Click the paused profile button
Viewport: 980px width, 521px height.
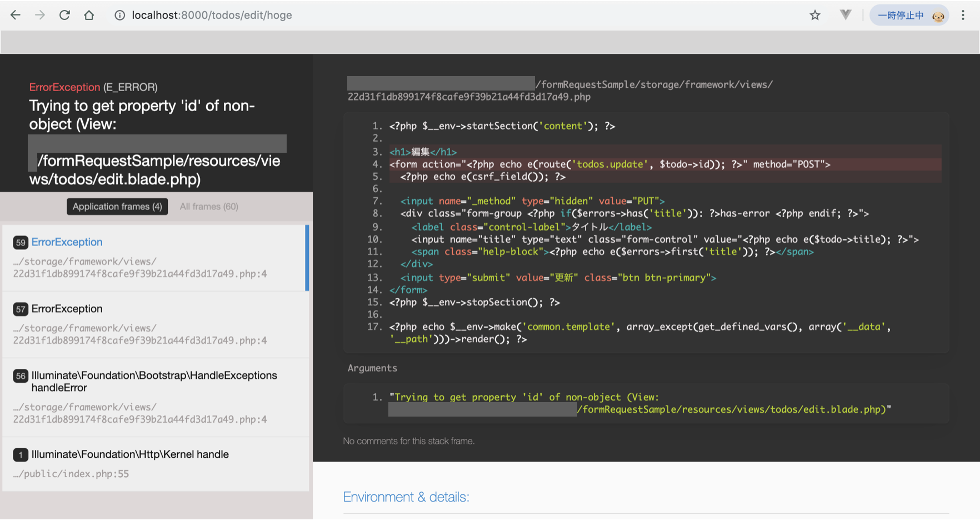909,15
